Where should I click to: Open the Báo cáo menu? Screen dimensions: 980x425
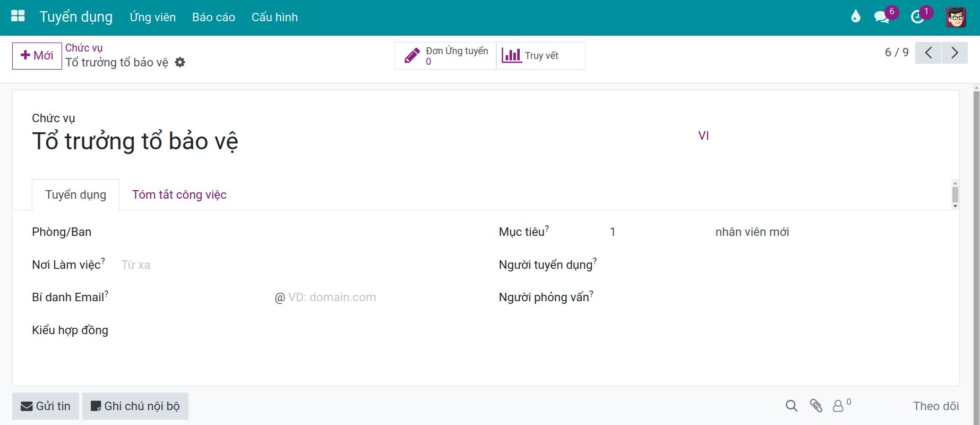[213, 17]
